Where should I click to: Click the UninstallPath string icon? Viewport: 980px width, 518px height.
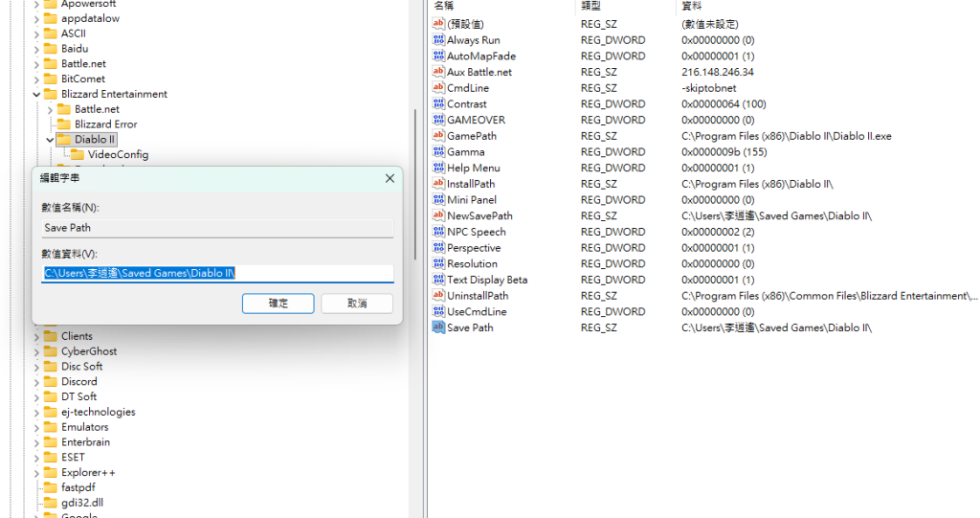tap(438, 296)
